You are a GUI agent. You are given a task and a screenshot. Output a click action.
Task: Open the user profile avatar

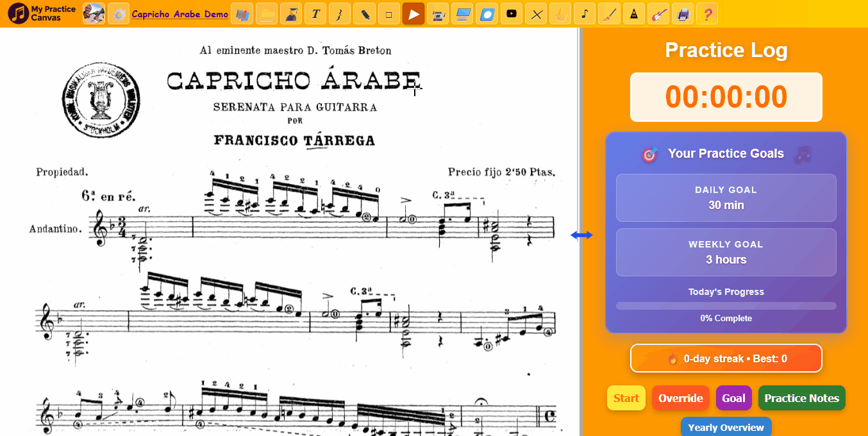tap(94, 13)
